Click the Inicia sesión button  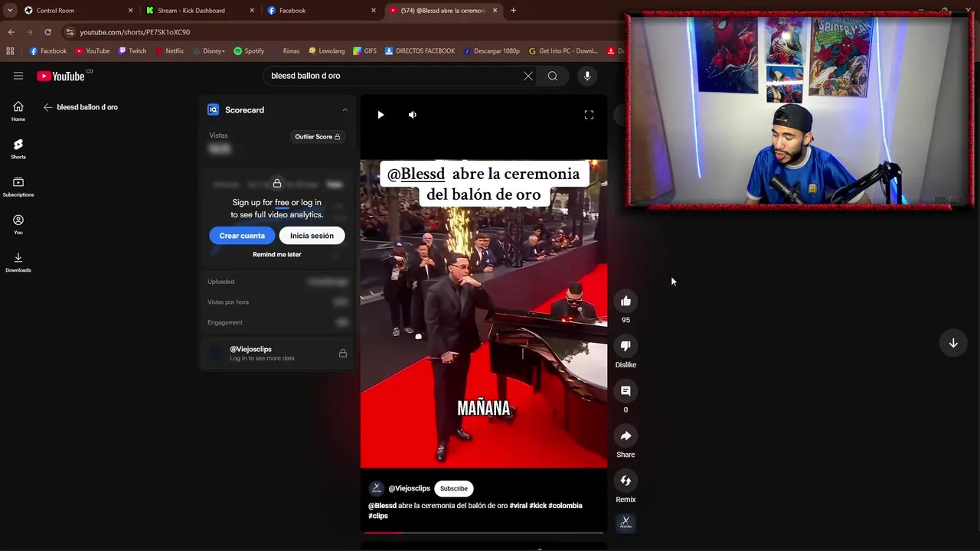tap(312, 236)
